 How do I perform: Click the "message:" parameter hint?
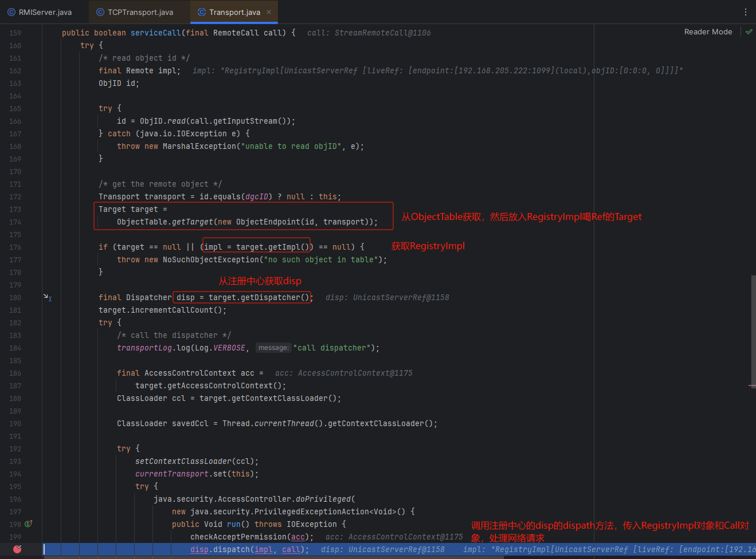click(x=273, y=348)
